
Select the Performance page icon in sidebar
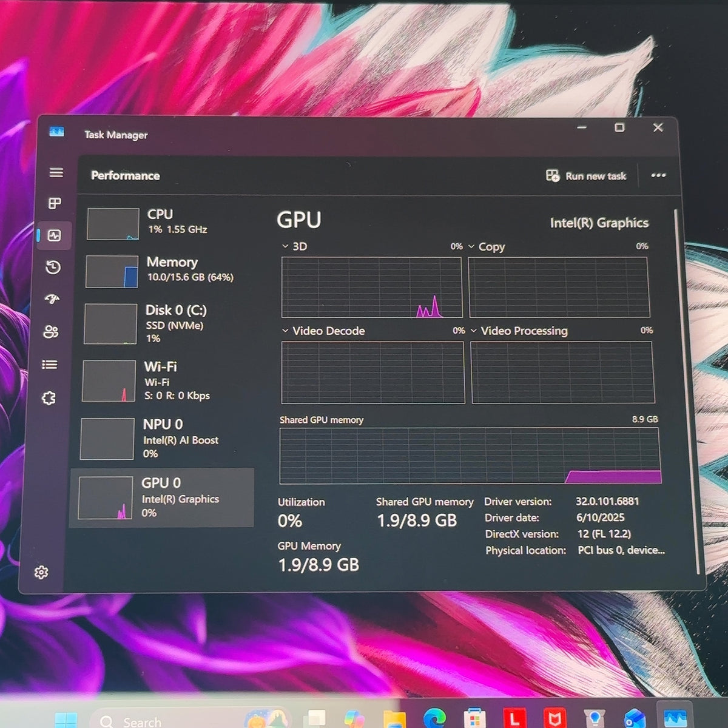pyautogui.click(x=54, y=235)
